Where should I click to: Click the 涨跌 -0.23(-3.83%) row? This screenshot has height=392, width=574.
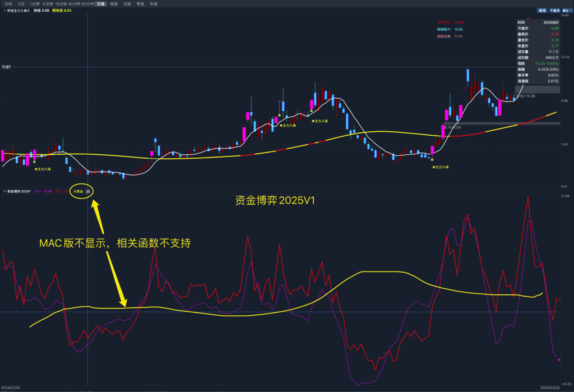tap(538, 63)
